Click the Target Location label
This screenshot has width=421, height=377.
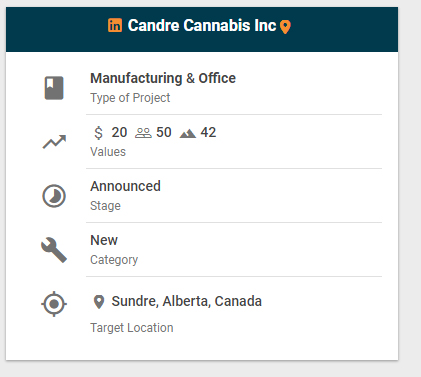pos(132,328)
